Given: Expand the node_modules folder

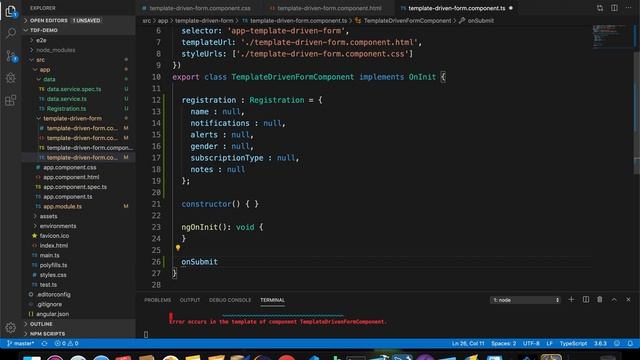Looking at the screenshot, I should 78,50.
